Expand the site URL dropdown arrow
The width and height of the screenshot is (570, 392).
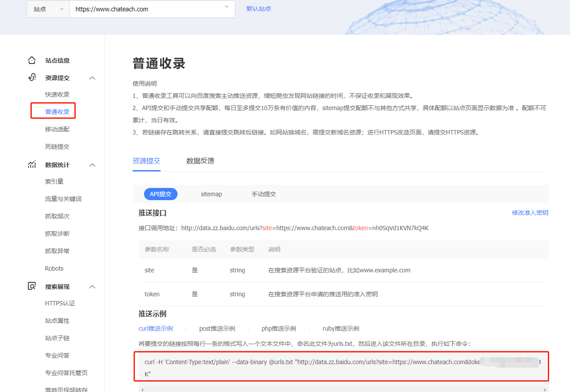[226, 7]
